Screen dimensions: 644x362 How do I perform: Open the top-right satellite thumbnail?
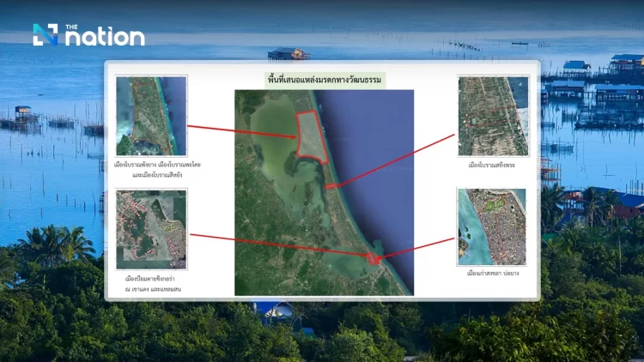click(493, 116)
